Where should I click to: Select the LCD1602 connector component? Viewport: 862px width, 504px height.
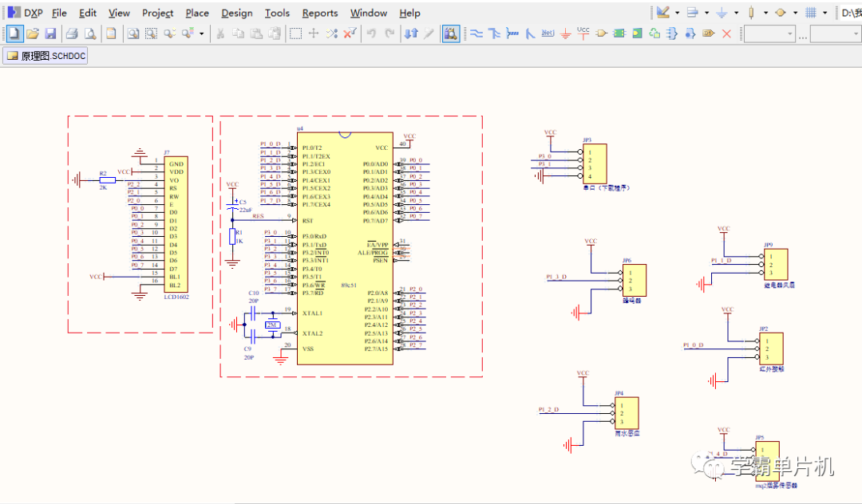click(176, 224)
